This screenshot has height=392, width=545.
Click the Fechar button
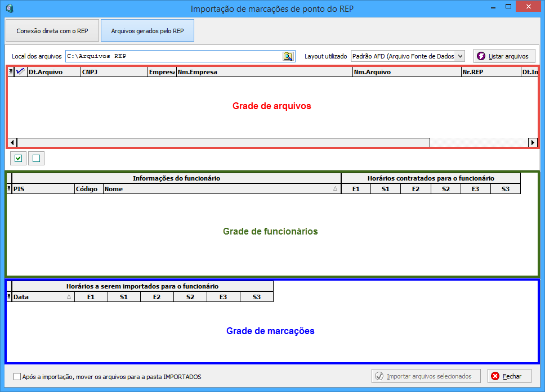click(x=509, y=376)
